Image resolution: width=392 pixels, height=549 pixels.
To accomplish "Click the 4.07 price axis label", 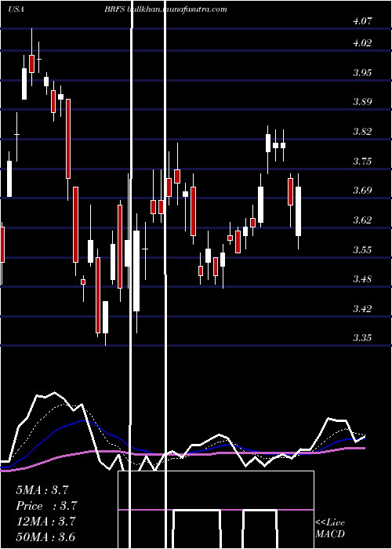I will tap(362, 20).
